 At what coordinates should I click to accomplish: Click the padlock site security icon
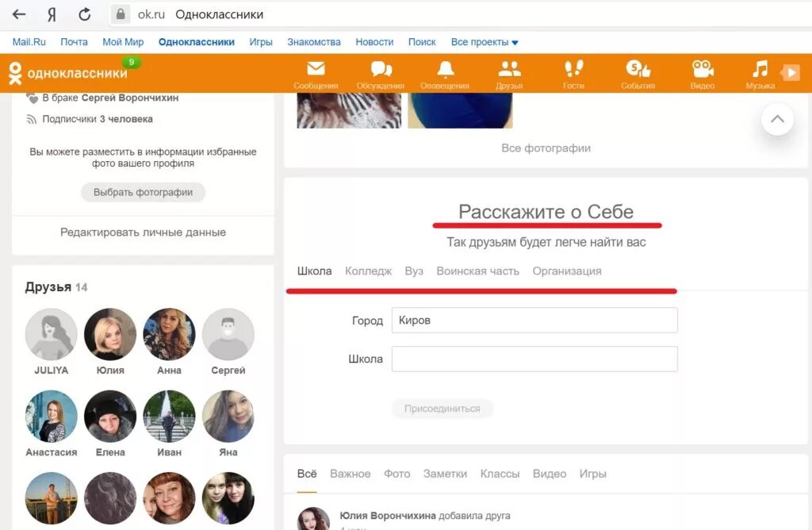(x=121, y=14)
